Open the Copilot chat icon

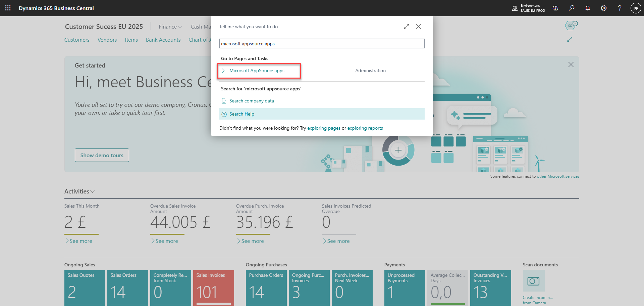(555, 8)
